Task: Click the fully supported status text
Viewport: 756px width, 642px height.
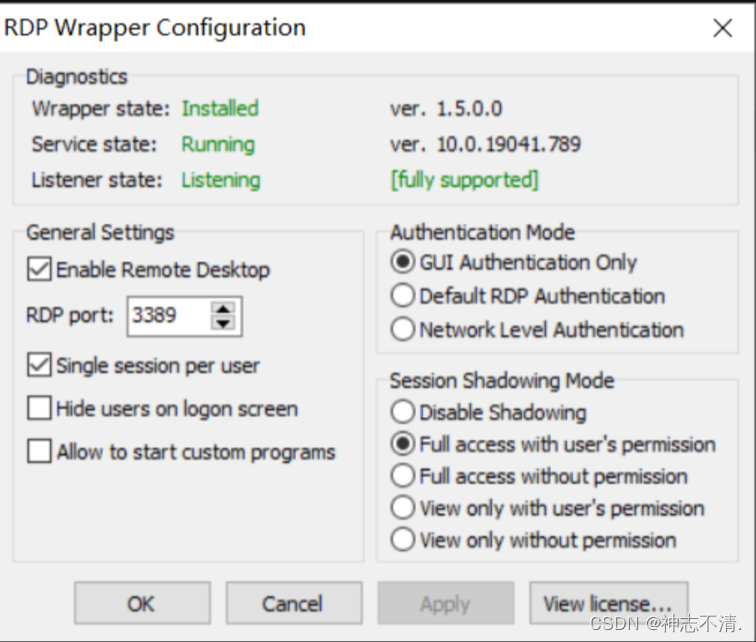Action: pyautogui.click(x=464, y=180)
